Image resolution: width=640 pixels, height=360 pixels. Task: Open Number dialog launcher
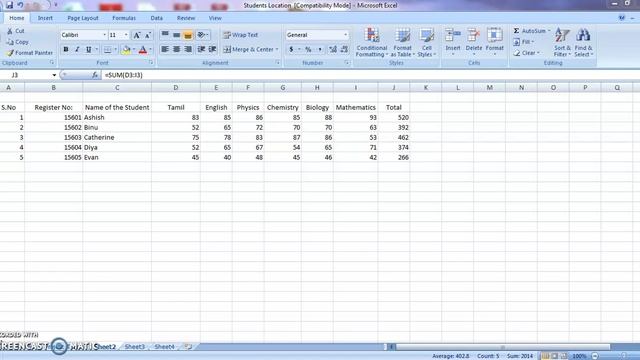coord(347,63)
